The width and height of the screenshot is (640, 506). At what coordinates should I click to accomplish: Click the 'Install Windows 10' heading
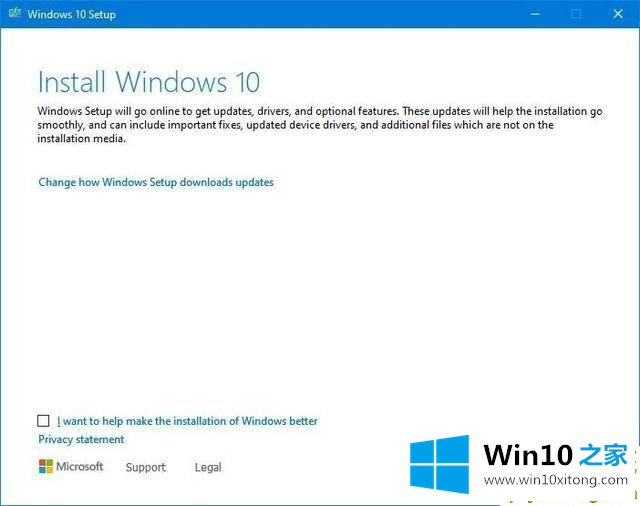coord(149,82)
